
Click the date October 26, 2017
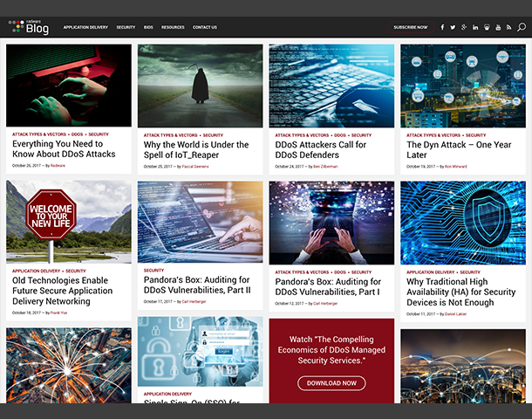(x=26, y=165)
